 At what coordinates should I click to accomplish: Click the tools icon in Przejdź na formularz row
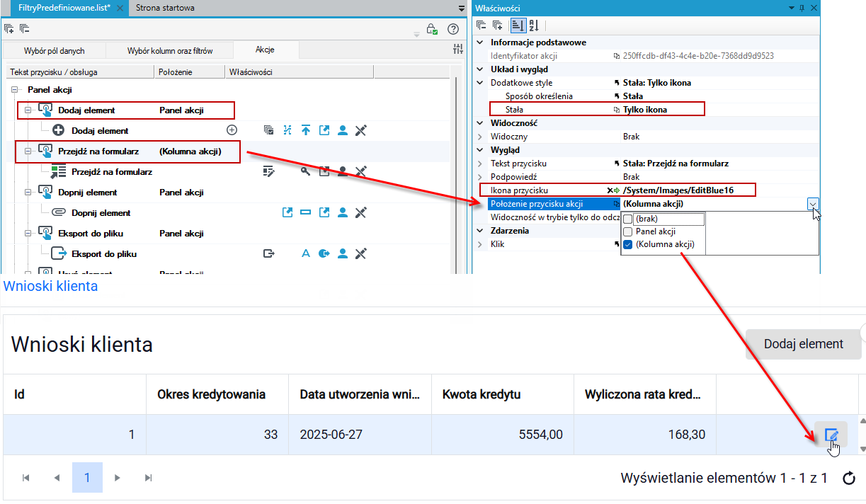tap(360, 171)
